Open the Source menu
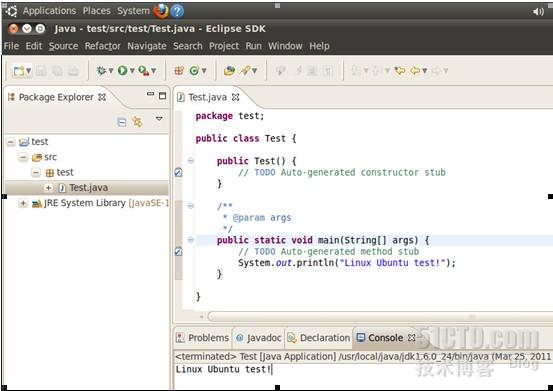553x391 pixels. 63,46
